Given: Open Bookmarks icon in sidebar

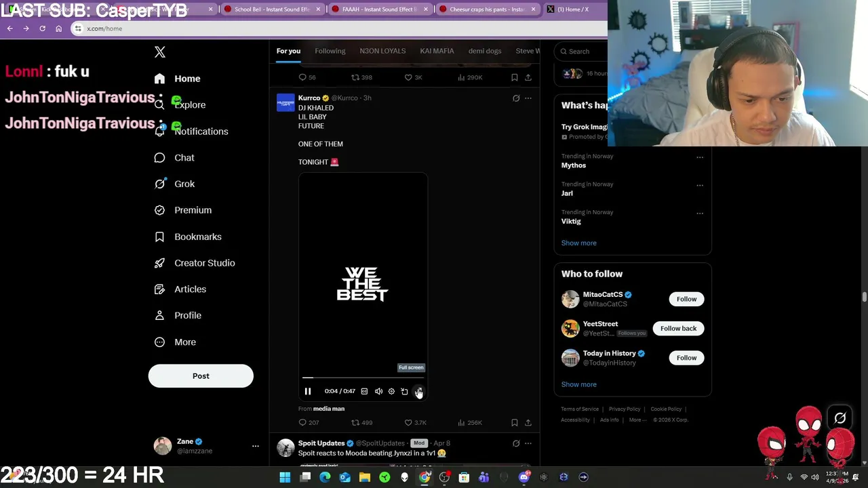Looking at the screenshot, I should pos(159,237).
